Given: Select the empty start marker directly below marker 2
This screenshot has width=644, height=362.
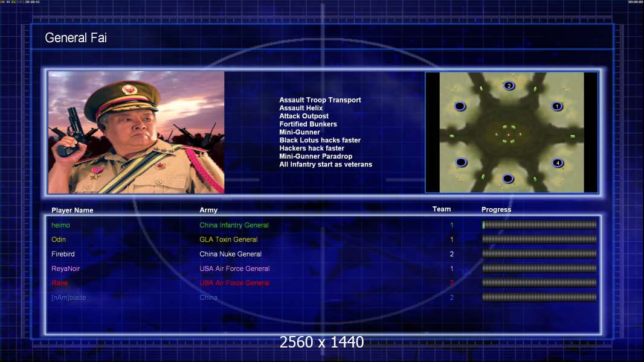Looking at the screenshot, I should (508, 179).
